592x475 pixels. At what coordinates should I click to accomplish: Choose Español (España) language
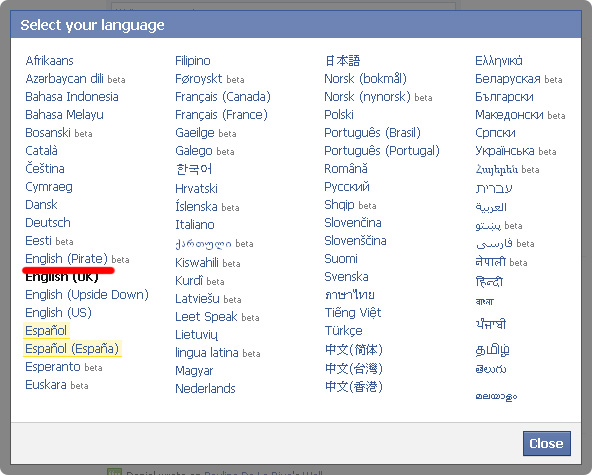tap(72, 349)
